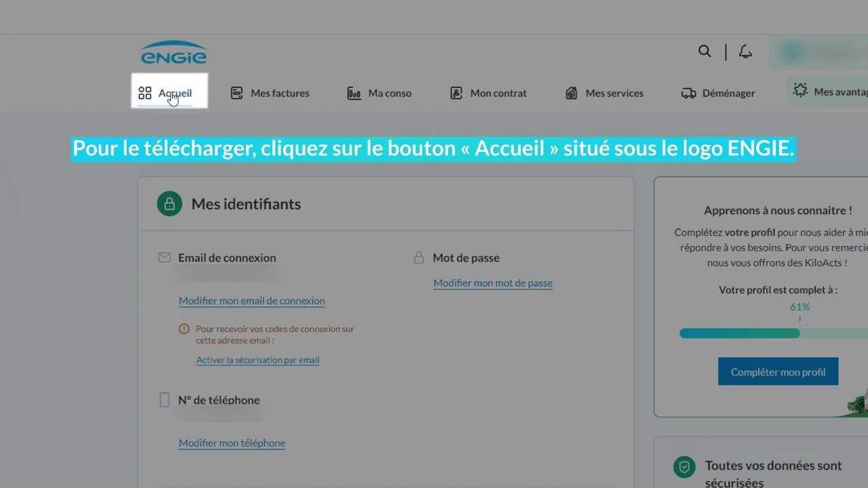Screen dimensions: 868x488
Task: Click the Mot de passe label
Action: 466,258
